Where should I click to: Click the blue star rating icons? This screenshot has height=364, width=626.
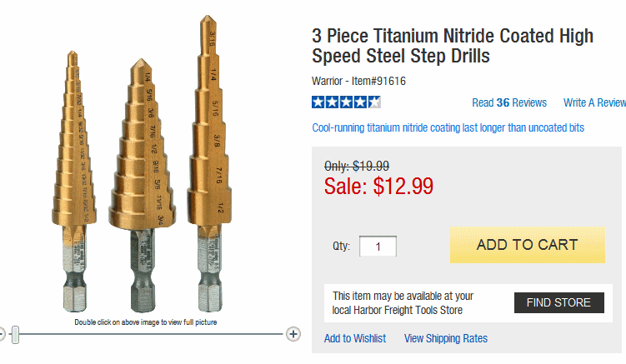click(346, 102)
